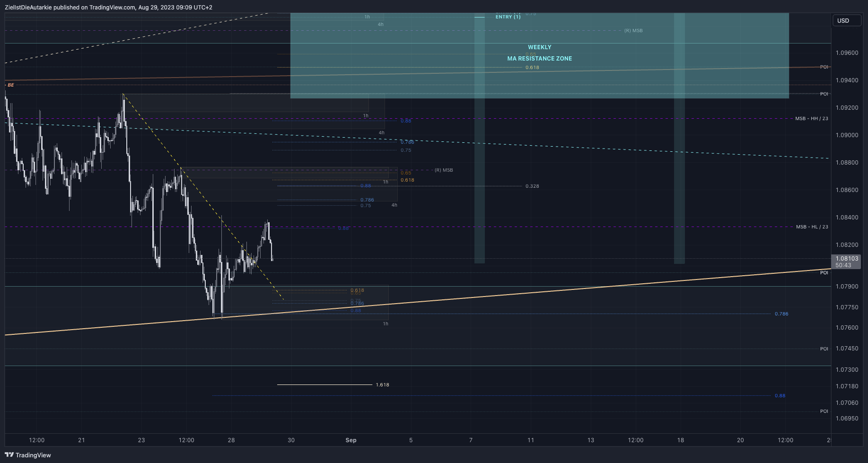This screenshot has width=868, height=463.
Task: Select the MSB - HL / 23 label
Action: point(812,227)
